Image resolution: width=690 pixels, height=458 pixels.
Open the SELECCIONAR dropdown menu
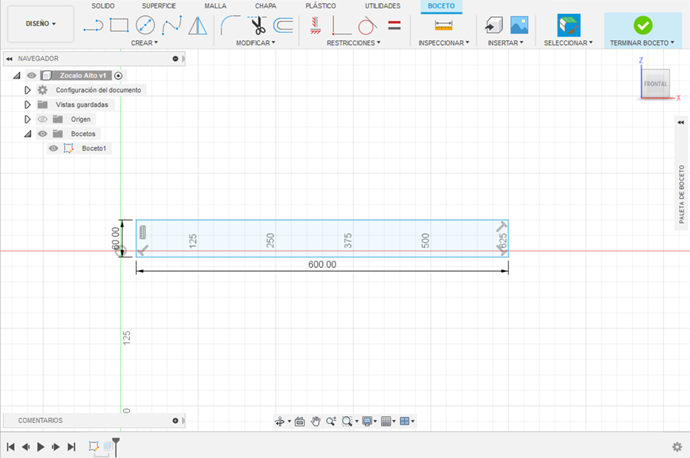(568, 43)
